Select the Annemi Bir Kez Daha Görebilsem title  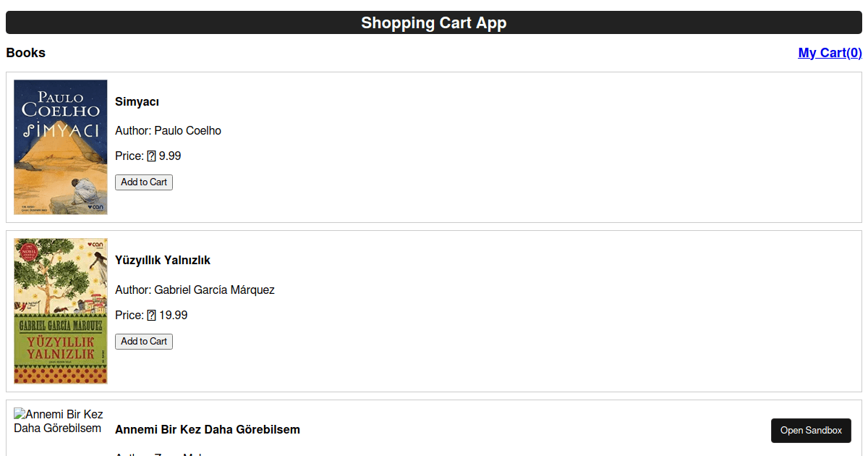pyautogui.click(x=207, y=429)
